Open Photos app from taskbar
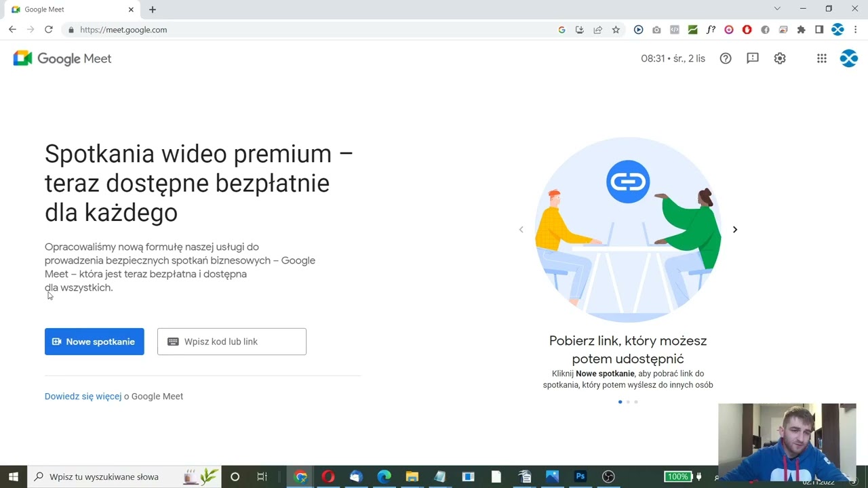Viewport: 868px width, 488px height. click(552, 476)
